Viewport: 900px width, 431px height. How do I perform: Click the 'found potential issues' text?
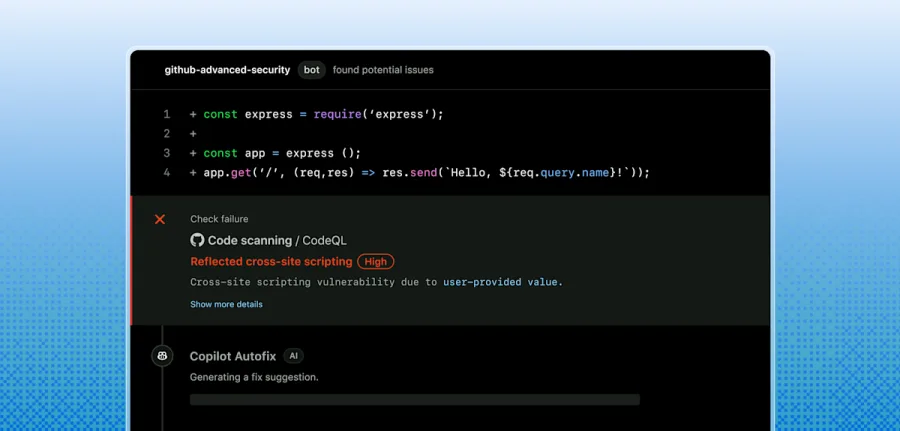383,70
